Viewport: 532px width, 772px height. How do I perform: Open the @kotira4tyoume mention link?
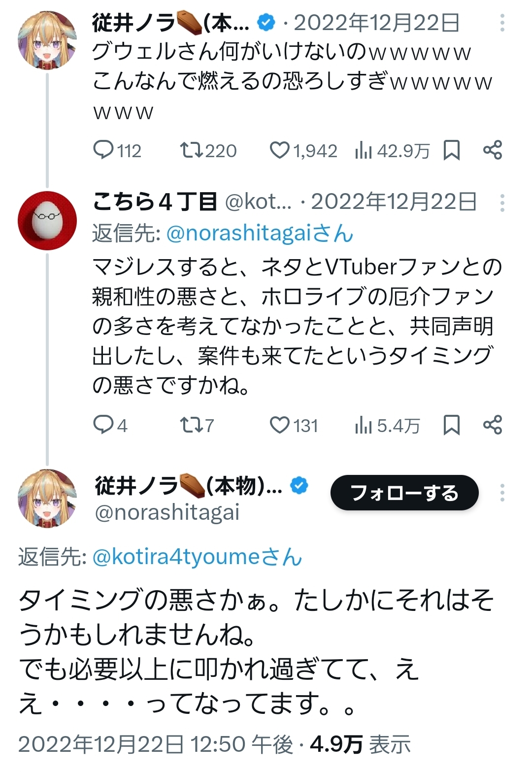pos(197,557)
